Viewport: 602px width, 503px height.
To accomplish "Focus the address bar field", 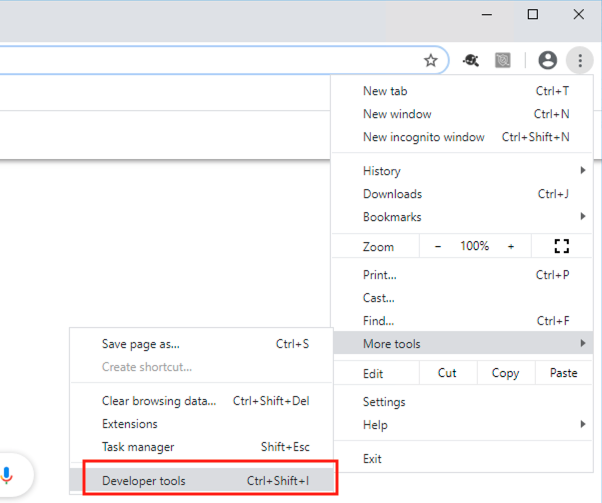I will [207, 60].
